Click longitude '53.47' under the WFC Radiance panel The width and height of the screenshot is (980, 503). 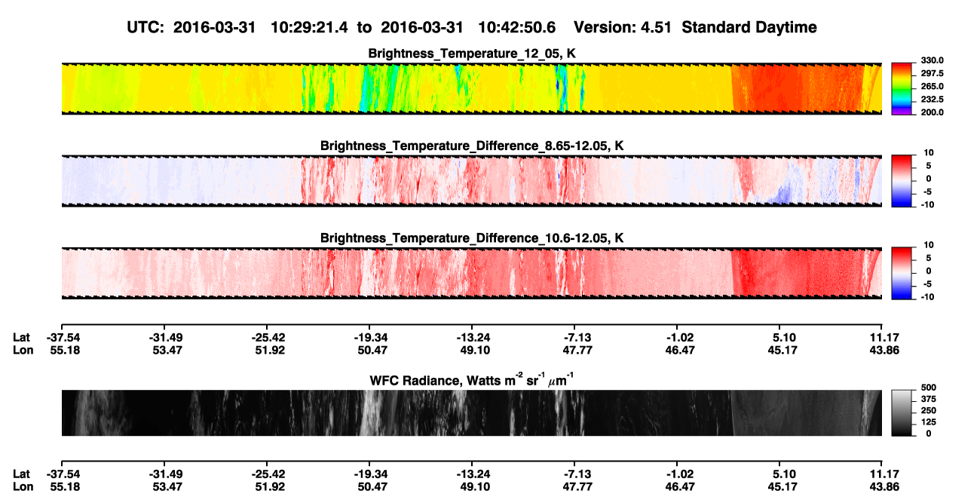167,486
